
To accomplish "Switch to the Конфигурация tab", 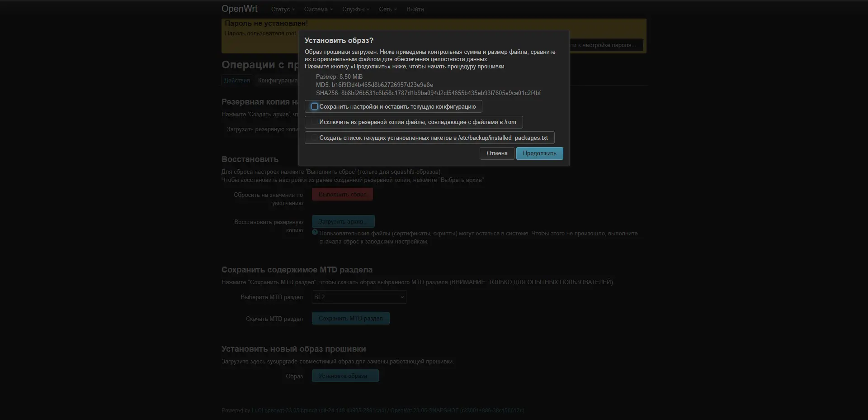I will click(x=277, y=81).
